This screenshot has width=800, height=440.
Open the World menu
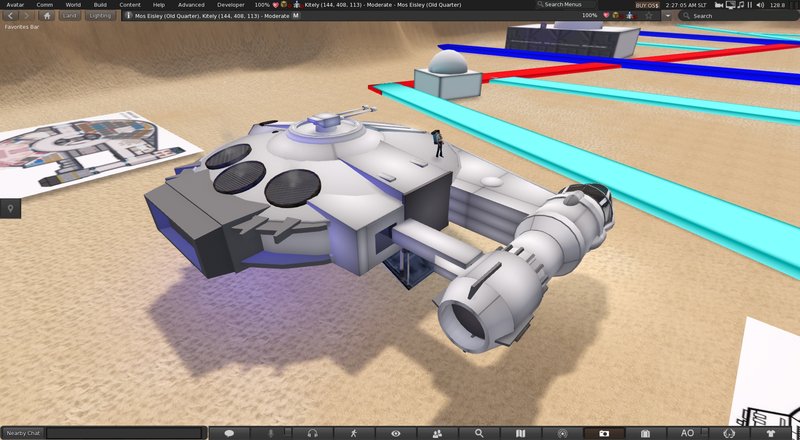[73, 5]
